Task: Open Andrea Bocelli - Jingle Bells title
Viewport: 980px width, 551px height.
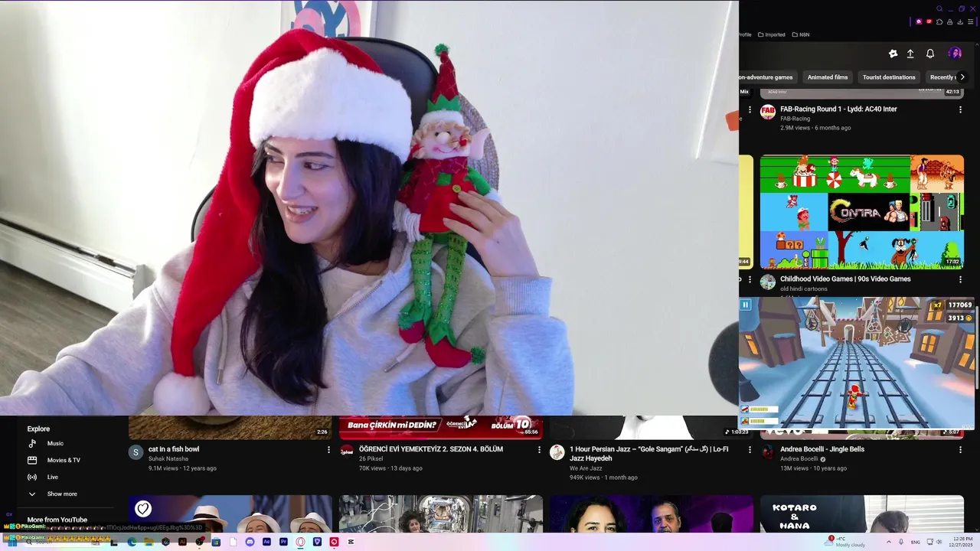Action: coord(822,449)
